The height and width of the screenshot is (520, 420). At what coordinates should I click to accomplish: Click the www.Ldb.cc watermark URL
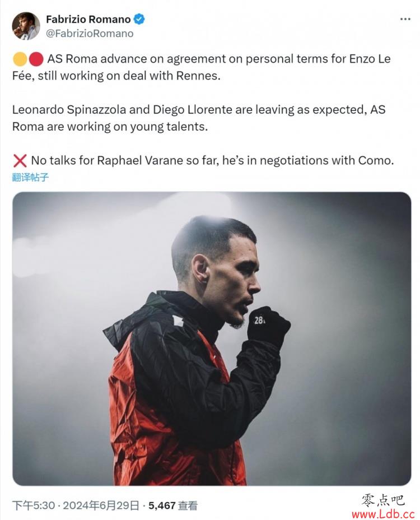[x=383, y=514]
